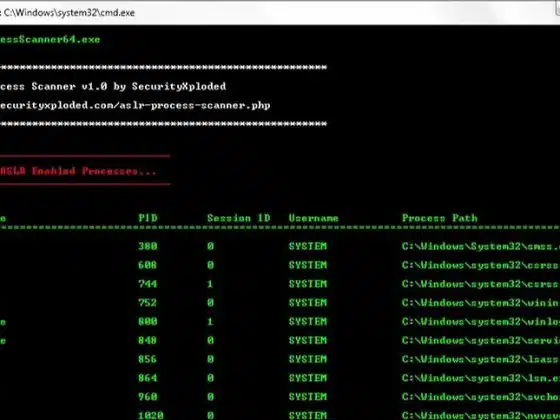Viewport: 560px width, 420px height.
Task: Click the Username column header
Action: click(x=313, y=218)
